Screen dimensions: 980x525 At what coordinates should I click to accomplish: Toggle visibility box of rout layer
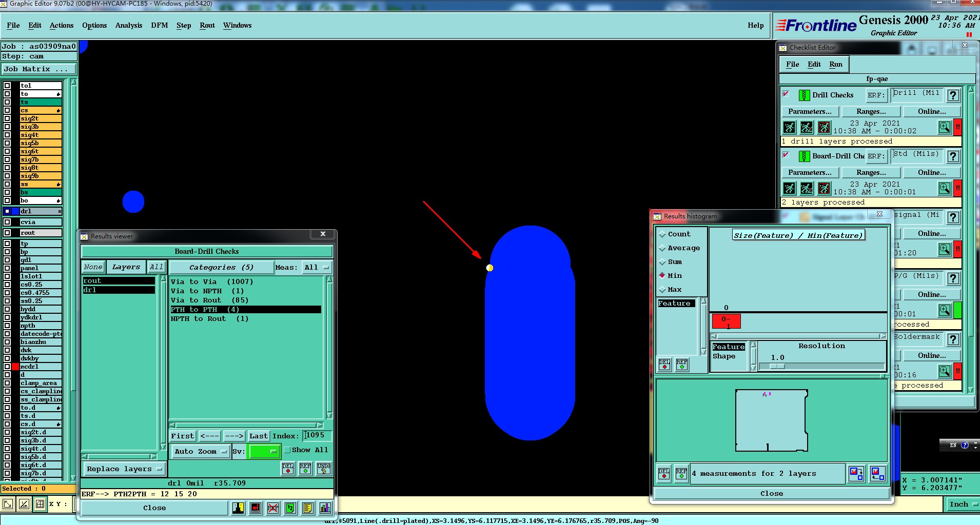(x=7, y=233)
